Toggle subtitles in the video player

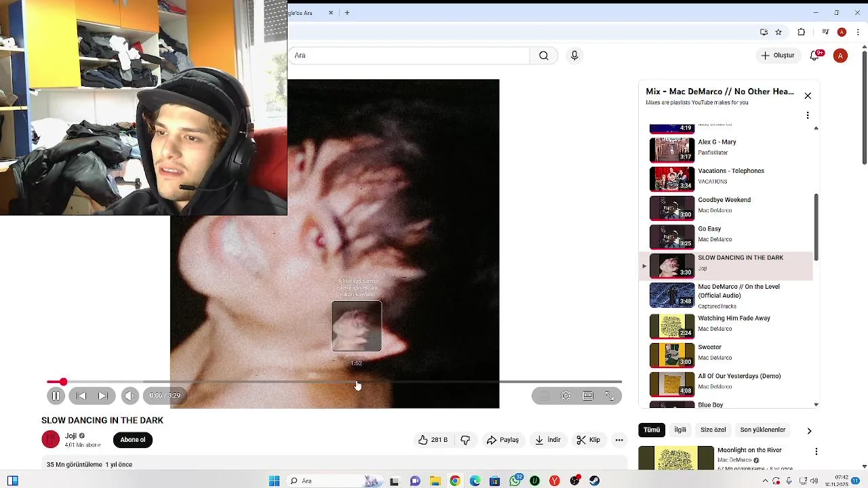click(x=543, y=396)
